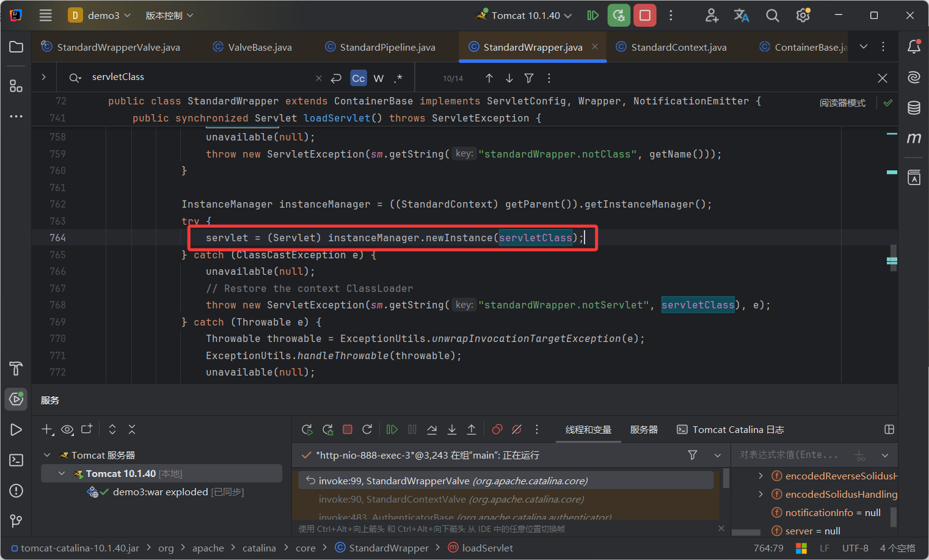Open the Maven tool window
Viewport: 929px width, 560px height.
[914, 139]
